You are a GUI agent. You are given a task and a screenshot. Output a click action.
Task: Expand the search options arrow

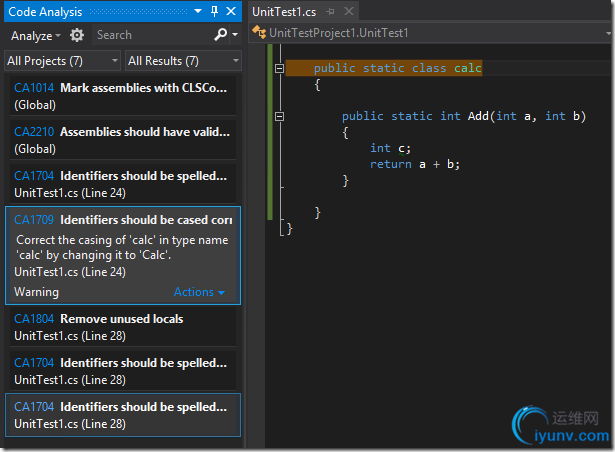pyautogui.click(x=235, y=35)
